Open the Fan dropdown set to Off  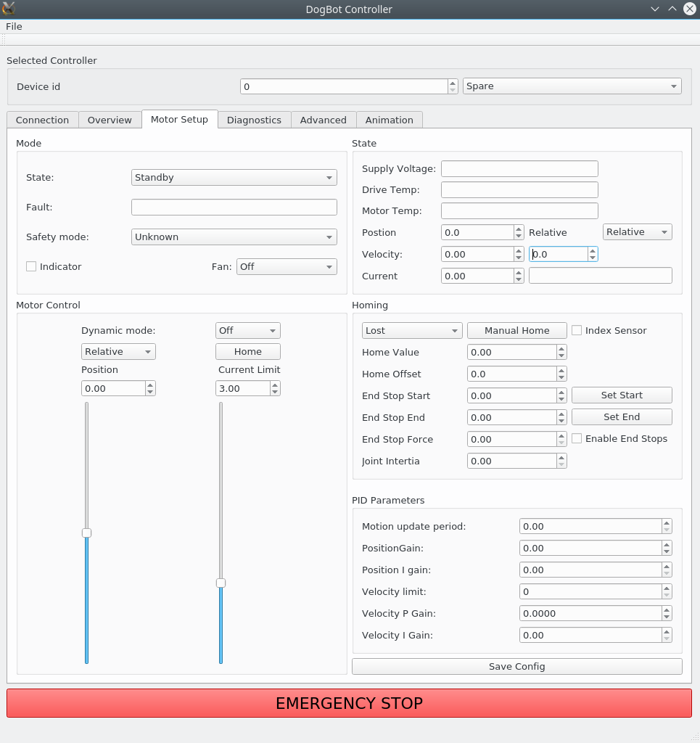[287, 267]
